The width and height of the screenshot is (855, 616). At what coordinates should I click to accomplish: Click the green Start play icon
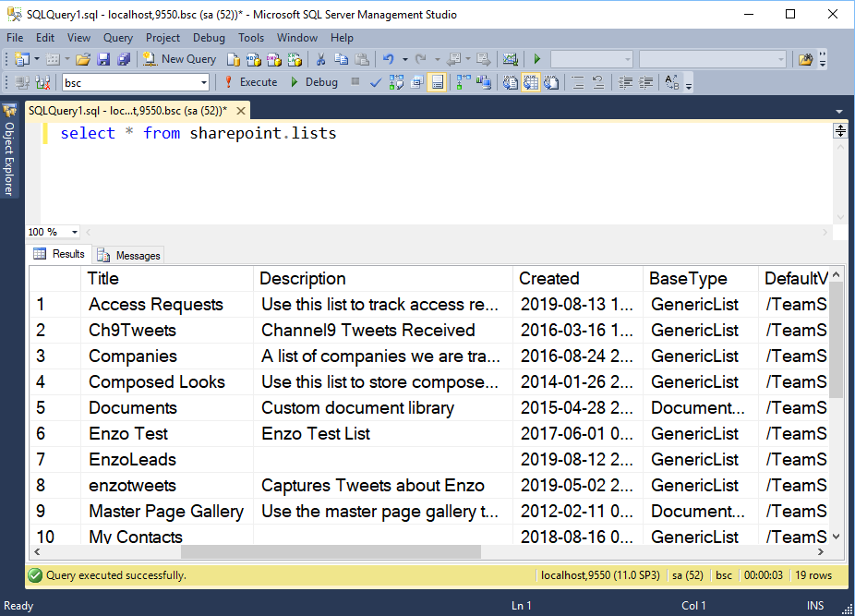pyautogui.click(x=537, y=59)
